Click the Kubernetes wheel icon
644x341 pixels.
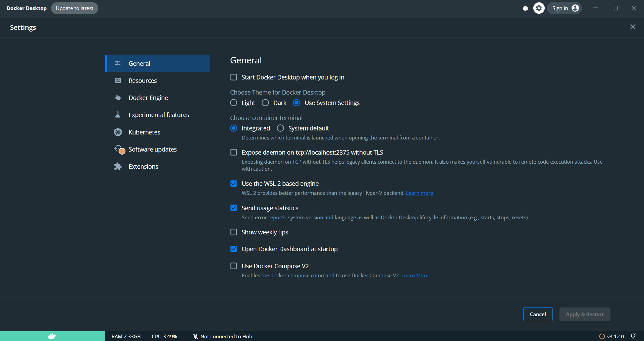(x=118, y=132)
